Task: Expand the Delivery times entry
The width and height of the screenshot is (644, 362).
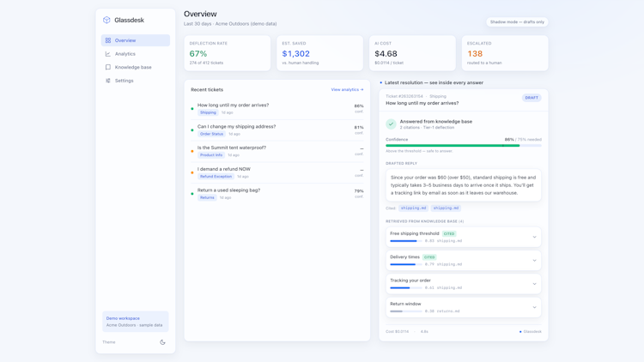Action: [464, 260]
